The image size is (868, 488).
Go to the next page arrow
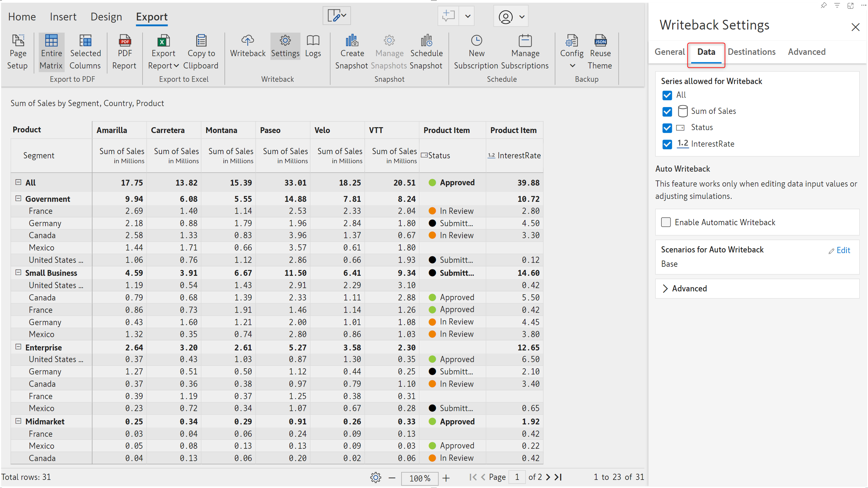pos(548,477)
